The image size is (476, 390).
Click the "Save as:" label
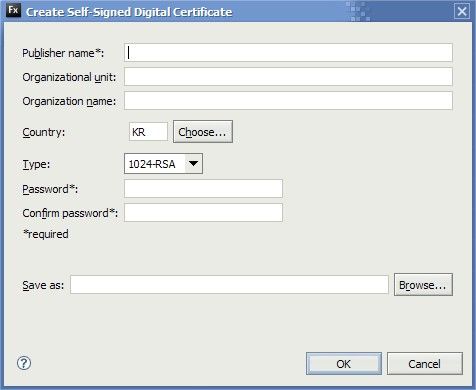(x=43, y=285)
